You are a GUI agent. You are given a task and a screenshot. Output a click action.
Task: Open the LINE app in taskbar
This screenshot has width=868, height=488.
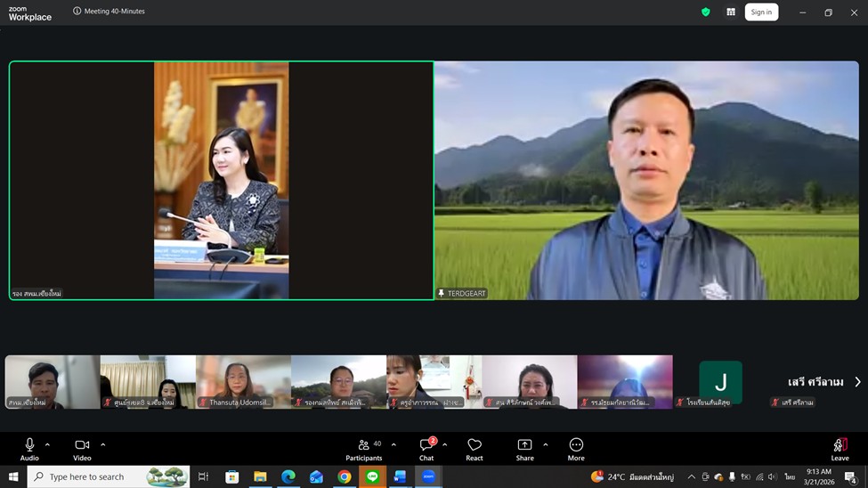click(372, 476)
